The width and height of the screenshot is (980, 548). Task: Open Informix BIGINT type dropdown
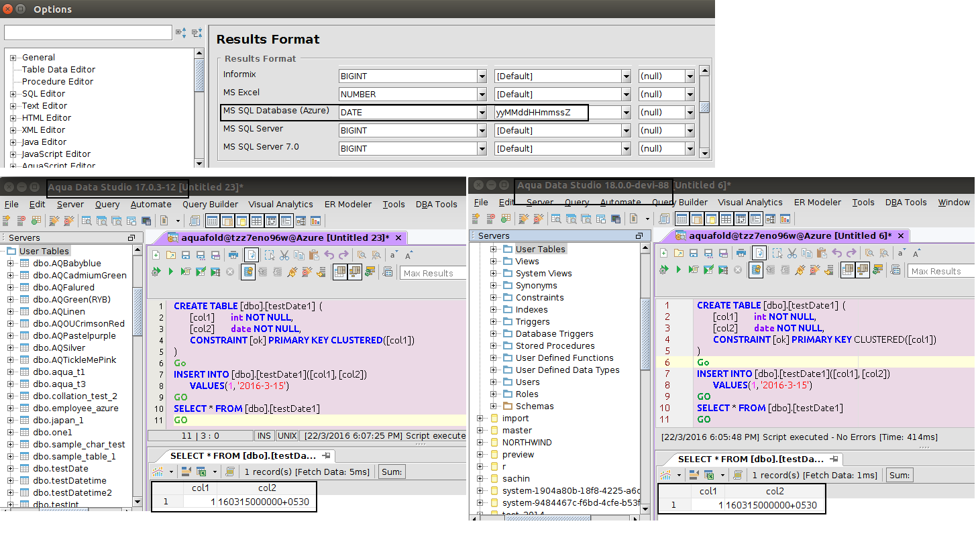(482, 76)
